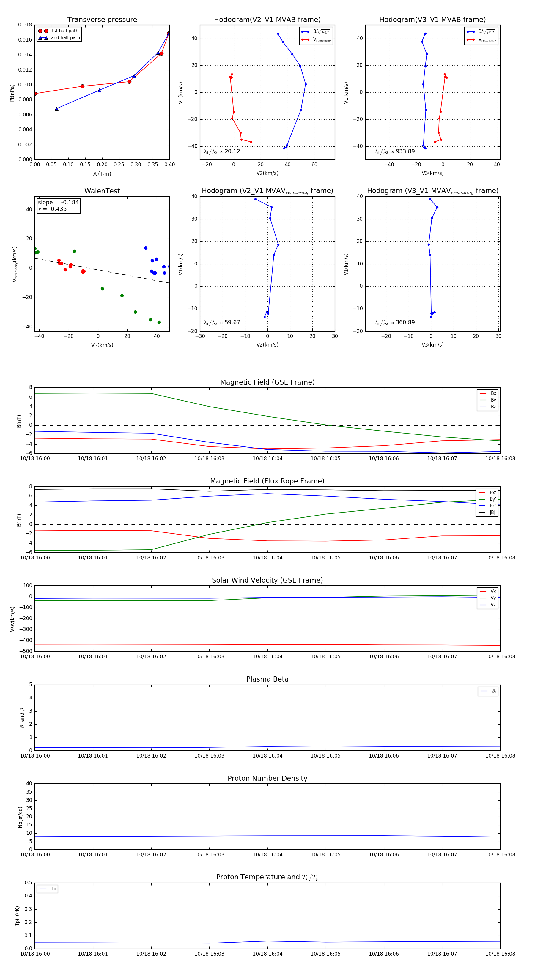Click the '1st half path' legend entry
Image resolution: width=535 pixels, height=980 pixels.
click(59, 31)
